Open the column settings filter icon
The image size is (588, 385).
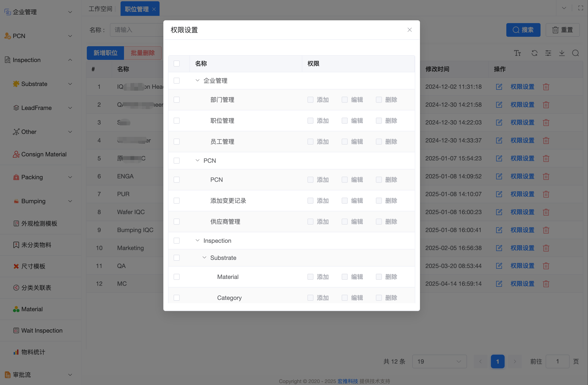(548, 53)
